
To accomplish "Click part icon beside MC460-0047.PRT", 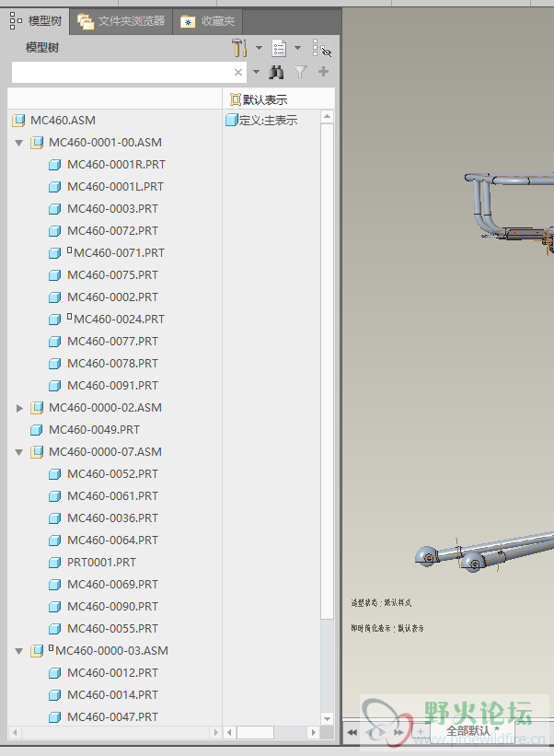I will click(x=55, y=717).
